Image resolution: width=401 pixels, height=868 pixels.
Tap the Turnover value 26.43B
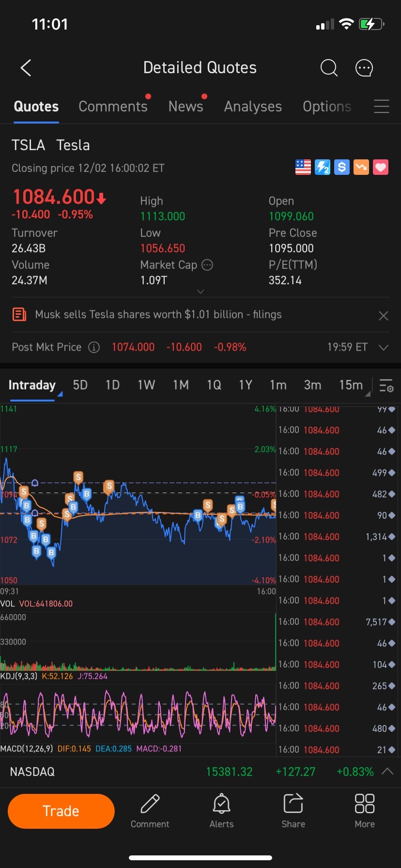[29, 248]
